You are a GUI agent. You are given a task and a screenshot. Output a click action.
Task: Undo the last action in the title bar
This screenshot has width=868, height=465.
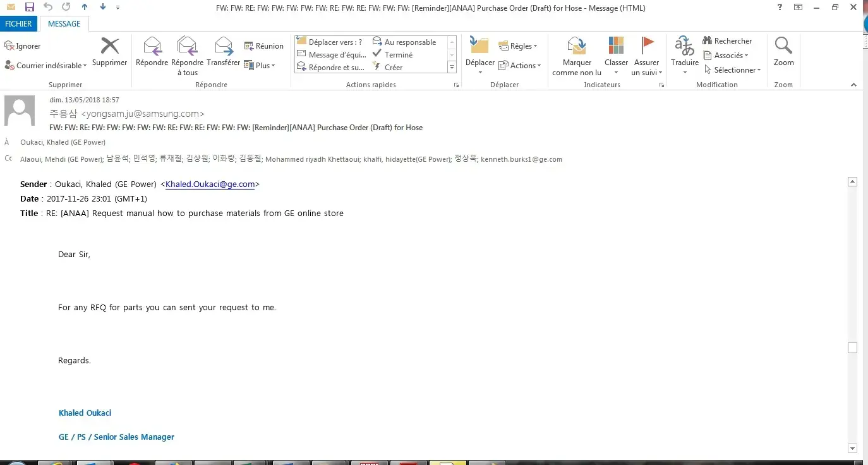click(x=49, y=8)
